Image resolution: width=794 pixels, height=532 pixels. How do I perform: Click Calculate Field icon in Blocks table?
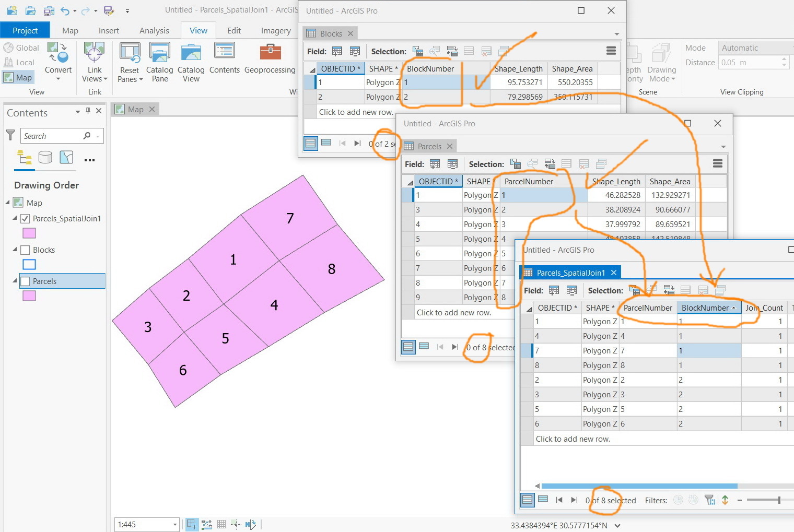coord(355,51)
